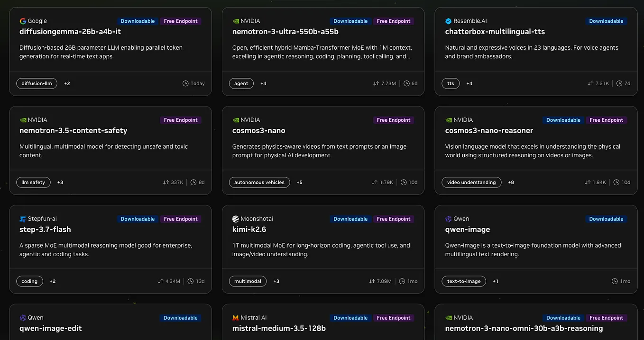Click the Mistral AI logo icon
Image resolution: width=644 pixels, height=340 pixels.
(x=236, y=318)
